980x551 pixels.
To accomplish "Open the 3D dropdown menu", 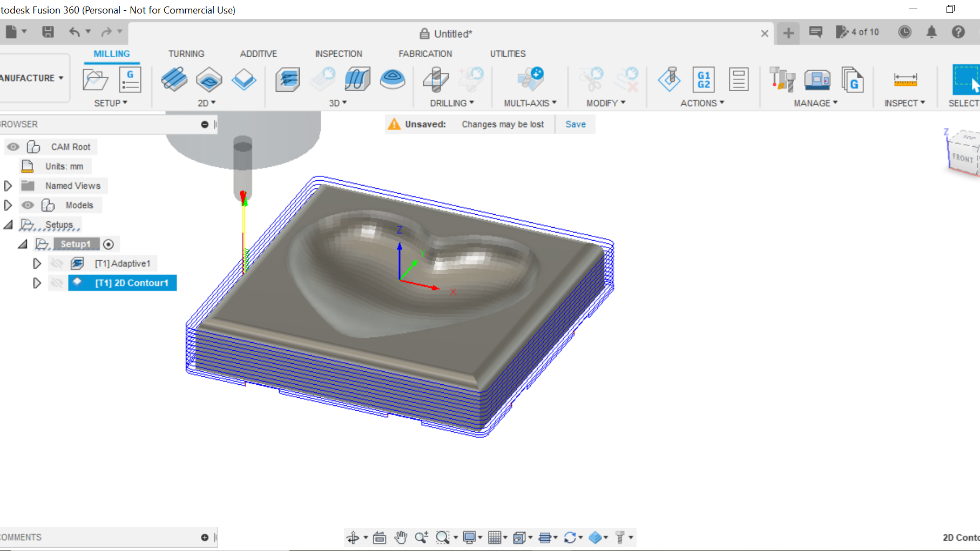I will click(x=338, y=103).
